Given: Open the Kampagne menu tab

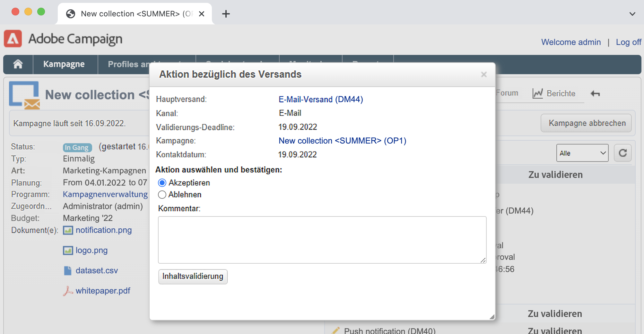Looking at the screenshot, I should pyautogui.click(x=64, y=64).
